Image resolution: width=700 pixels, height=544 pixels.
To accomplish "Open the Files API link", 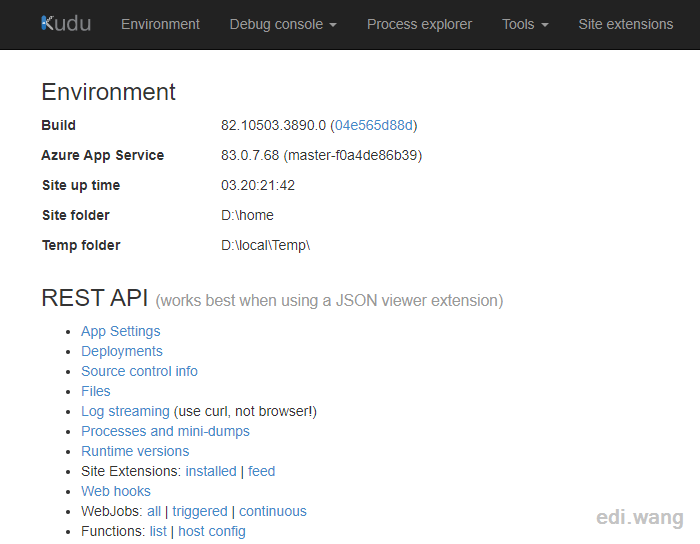I will pyautogui.click(x=96, y=391).
